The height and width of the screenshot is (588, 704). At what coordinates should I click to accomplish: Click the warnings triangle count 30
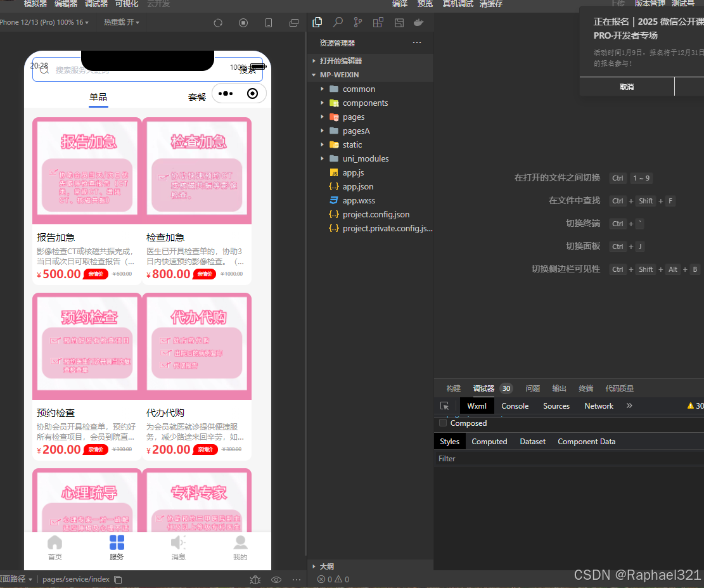[x=696, y=406]
